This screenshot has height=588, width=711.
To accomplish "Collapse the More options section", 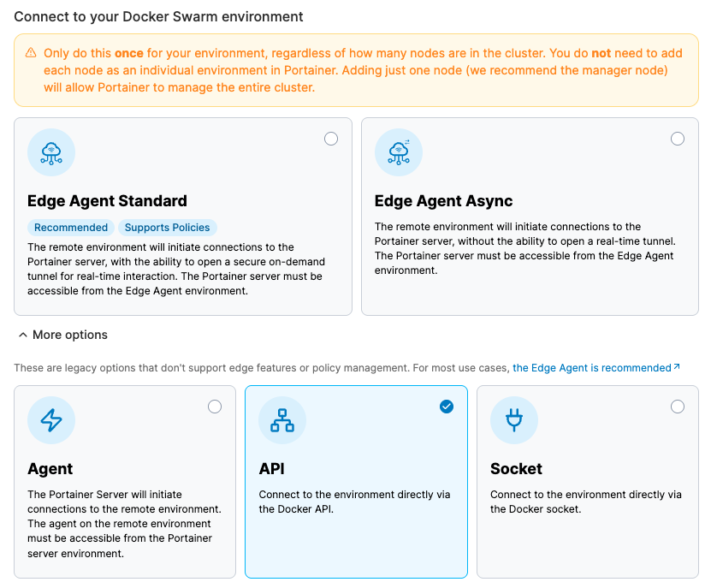I will [69, 335].
